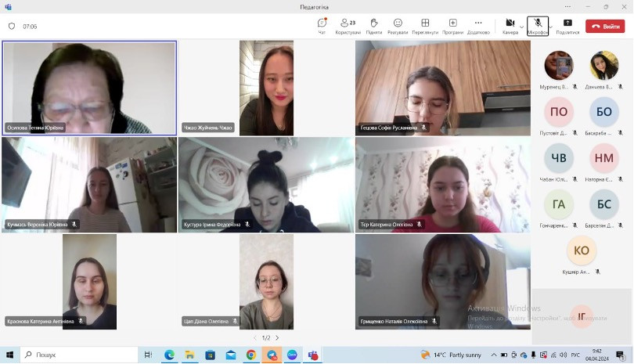Share screen with Поділитися

pos(567,27)
